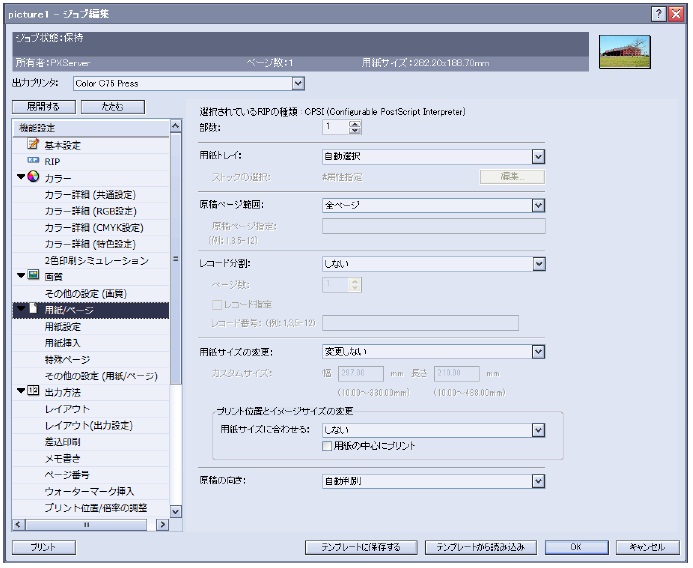
Task: Enable the 用紙の中心にプリント checkbox
Action: click(x=327, y=446)
